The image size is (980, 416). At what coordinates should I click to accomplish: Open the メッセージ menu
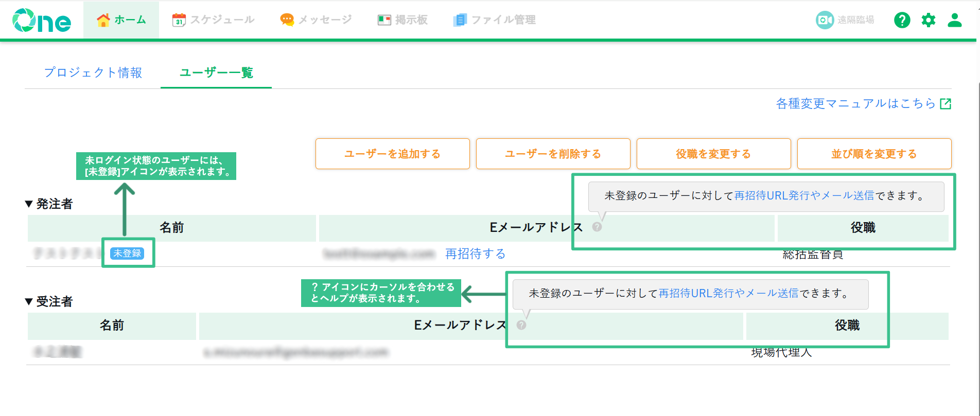click(316, 20)
